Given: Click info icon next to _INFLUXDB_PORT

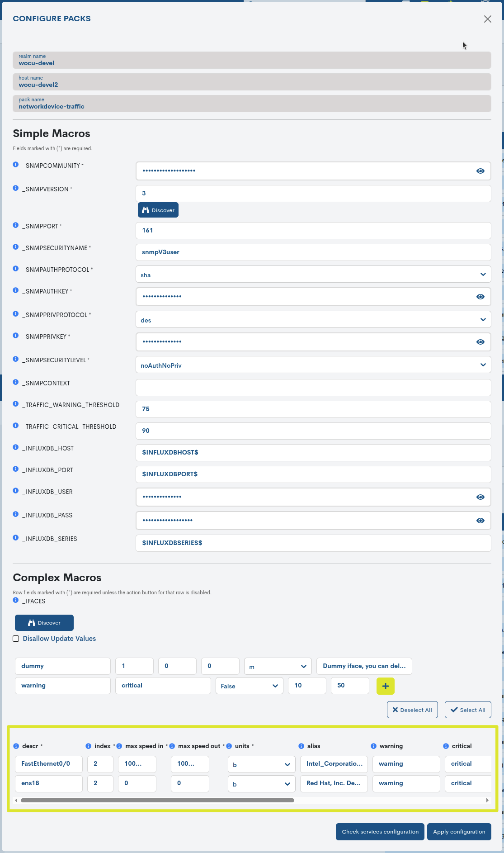Looking at the screenshot, I should pos(16,469).
